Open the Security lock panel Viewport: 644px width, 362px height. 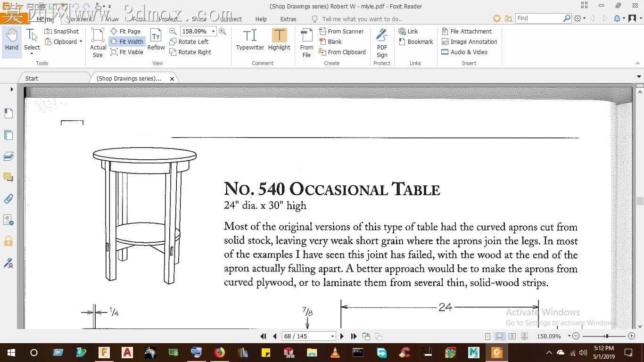pyautogui.click(x=8, y=241)
